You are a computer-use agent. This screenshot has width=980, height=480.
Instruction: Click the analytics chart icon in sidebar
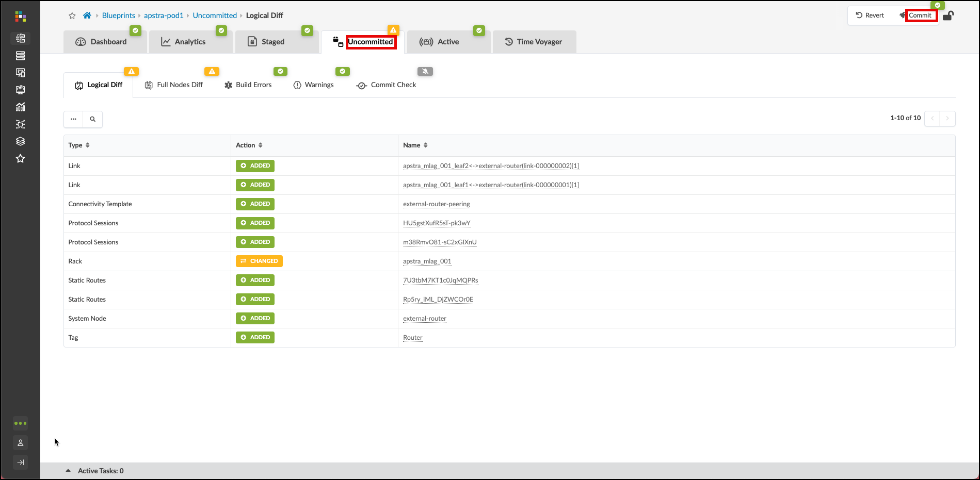[21, 107]
